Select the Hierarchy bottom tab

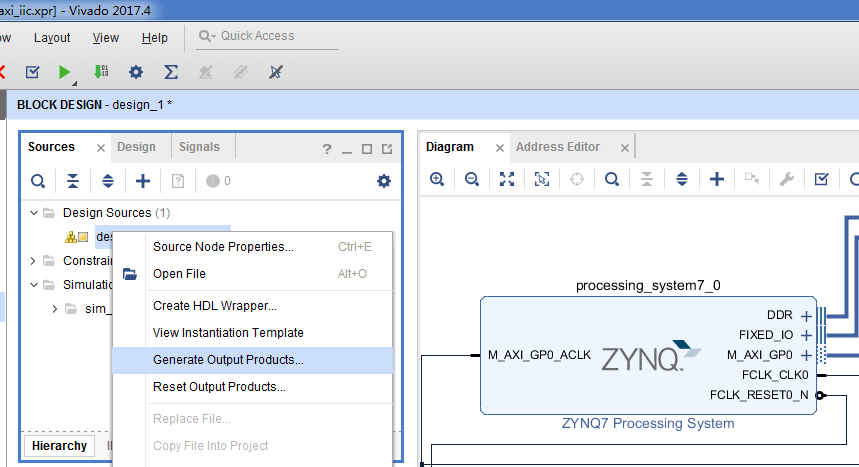[x=59, y=446]
